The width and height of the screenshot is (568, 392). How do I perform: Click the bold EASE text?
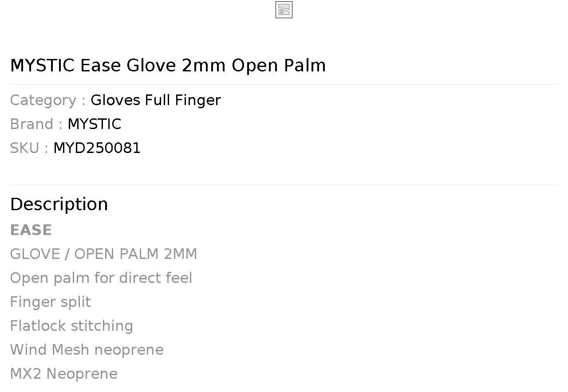click(x=31, y=230)
